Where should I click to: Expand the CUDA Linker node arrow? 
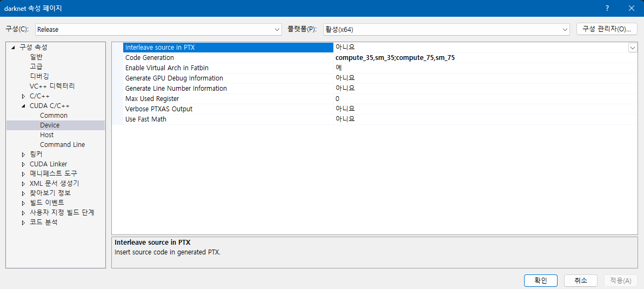click(23, 164)
